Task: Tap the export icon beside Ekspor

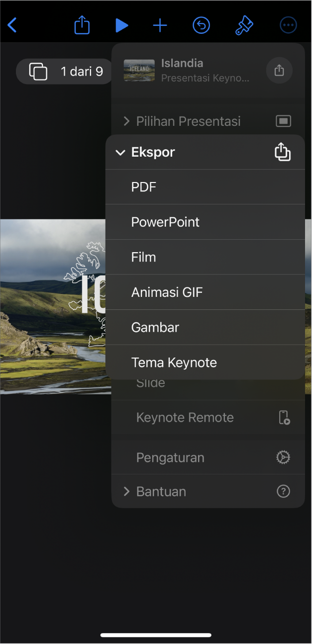Action: [x=283, y=152]
